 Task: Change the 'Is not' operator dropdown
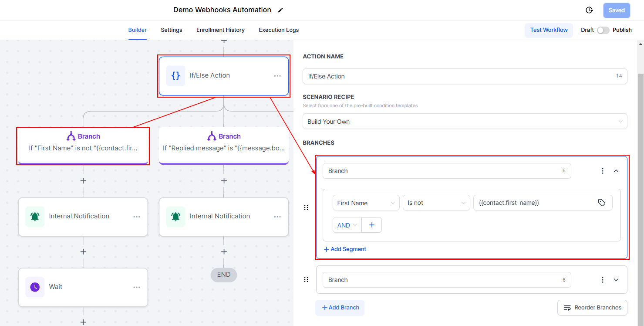436,203
